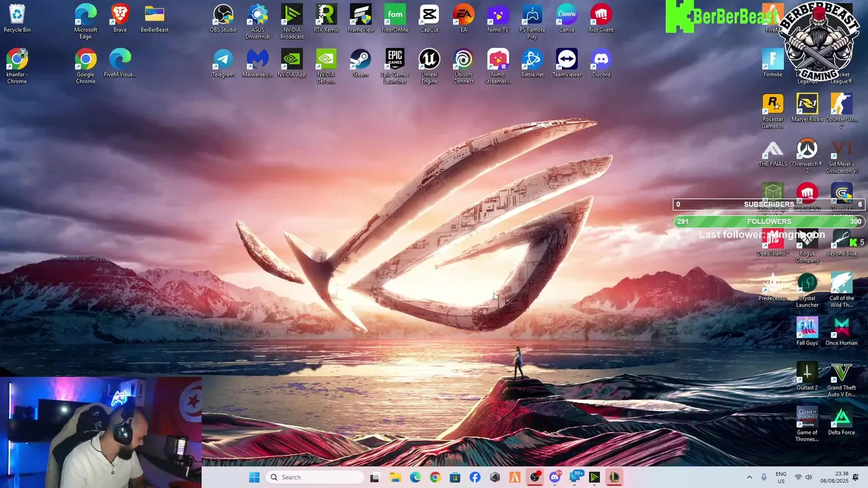Open Steam desktop icon
The height and width of the screenshot is (488, 868).
[361, 63]
